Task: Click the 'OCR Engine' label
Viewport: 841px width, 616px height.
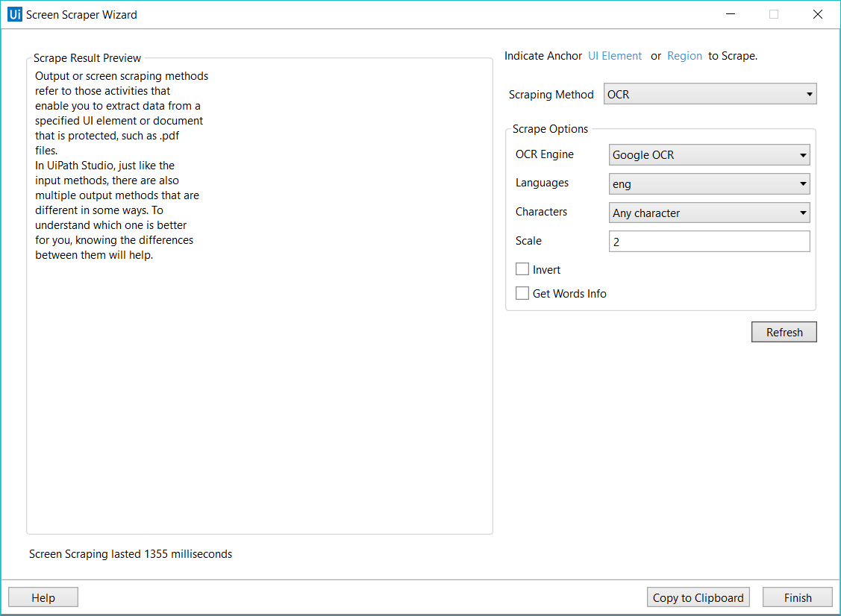Action: coord(545,154)
